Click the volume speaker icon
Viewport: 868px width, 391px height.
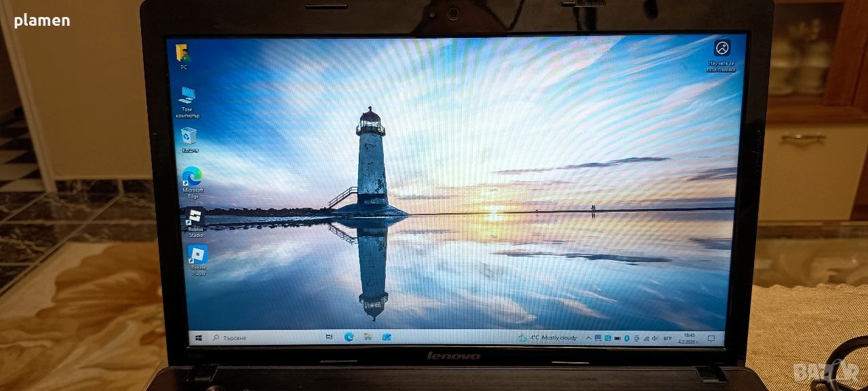click(656, 338)
